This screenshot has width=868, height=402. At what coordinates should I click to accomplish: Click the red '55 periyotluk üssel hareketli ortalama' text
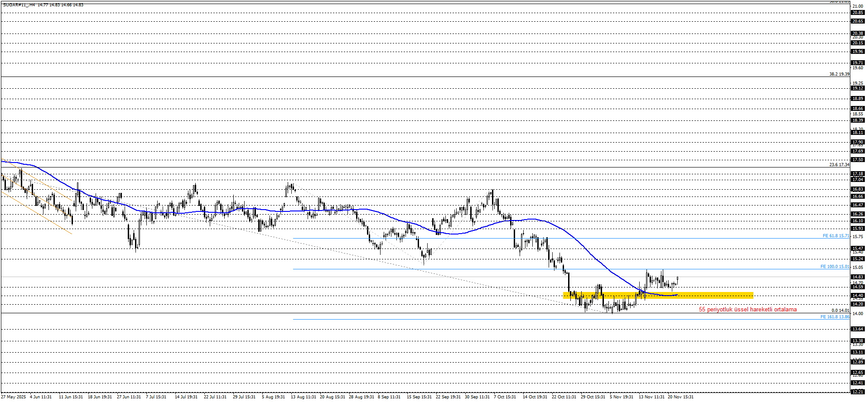click(x=747, y=310)
